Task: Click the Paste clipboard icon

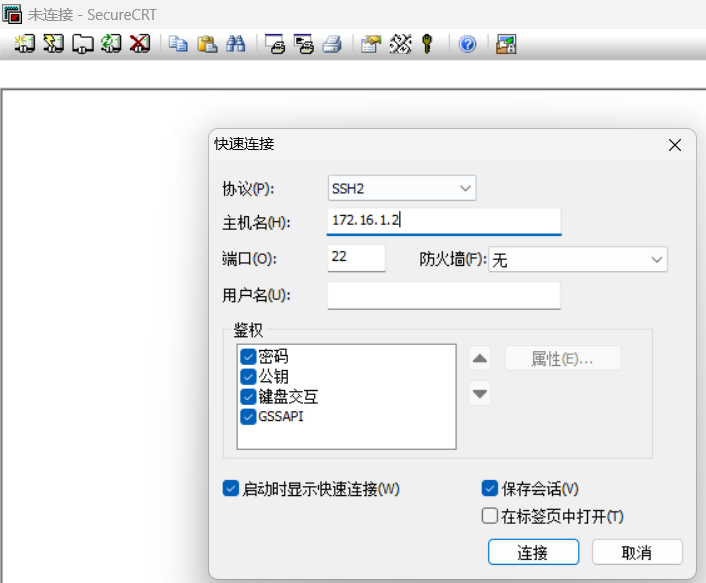Action: pos(207,44)
